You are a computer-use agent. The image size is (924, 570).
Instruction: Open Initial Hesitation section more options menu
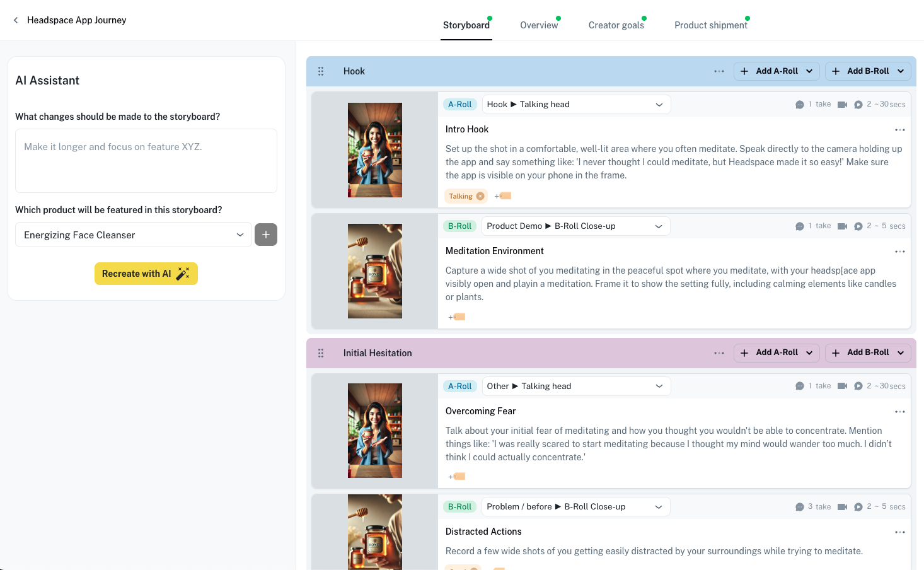pos(719,353)
